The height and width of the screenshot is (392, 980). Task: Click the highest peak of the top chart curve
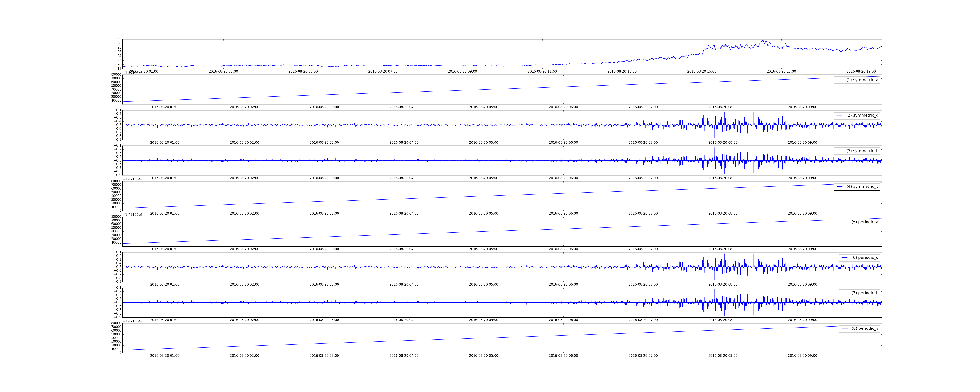click(763, 40)
